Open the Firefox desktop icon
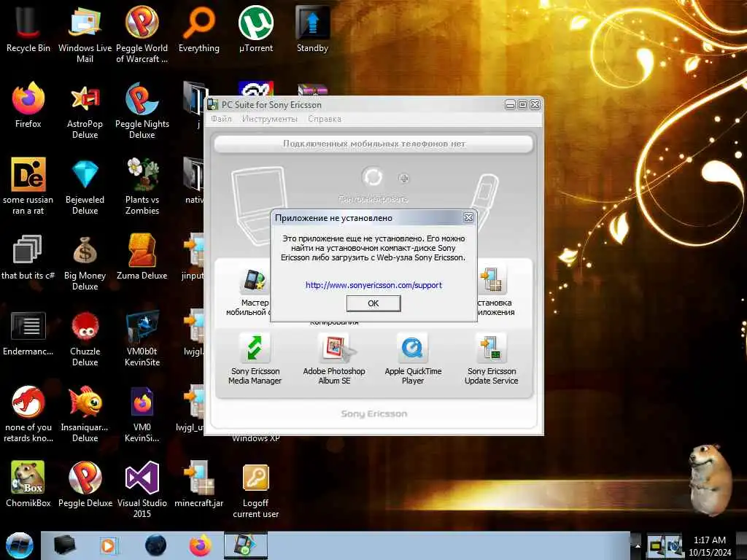 click(28, 98)
